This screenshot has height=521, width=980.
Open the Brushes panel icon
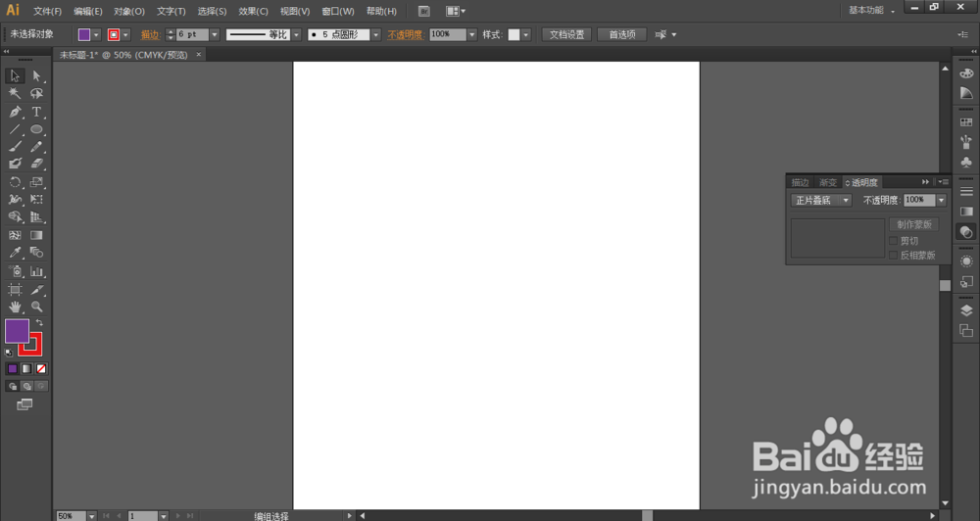pyautogui.click(x=966, y=142)
